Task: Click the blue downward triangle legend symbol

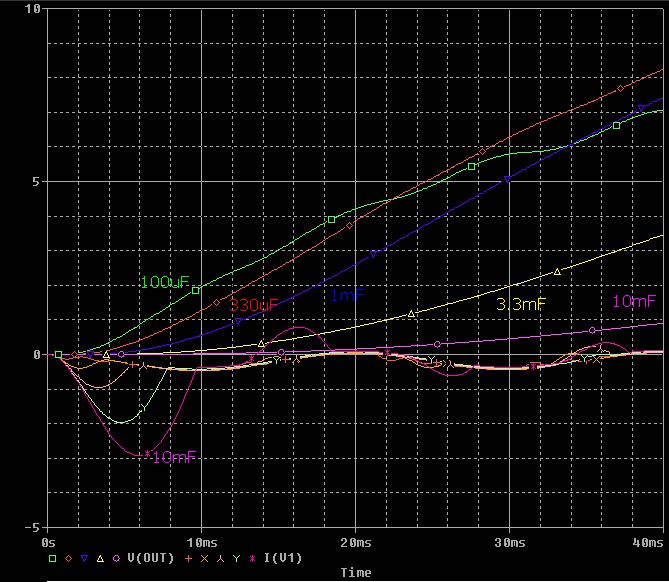Action: [x=84, y=558]
